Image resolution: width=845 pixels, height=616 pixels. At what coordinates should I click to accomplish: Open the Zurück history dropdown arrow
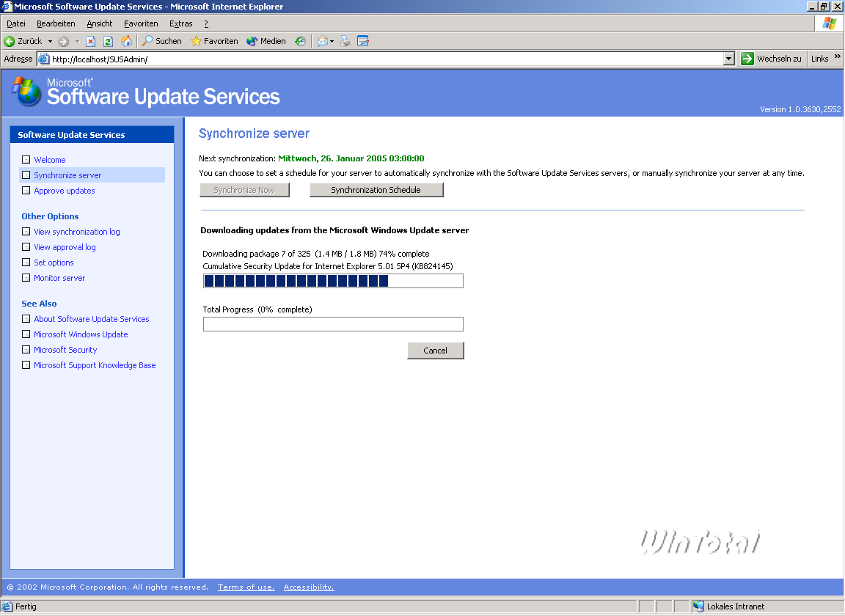[x=50, y=41]
